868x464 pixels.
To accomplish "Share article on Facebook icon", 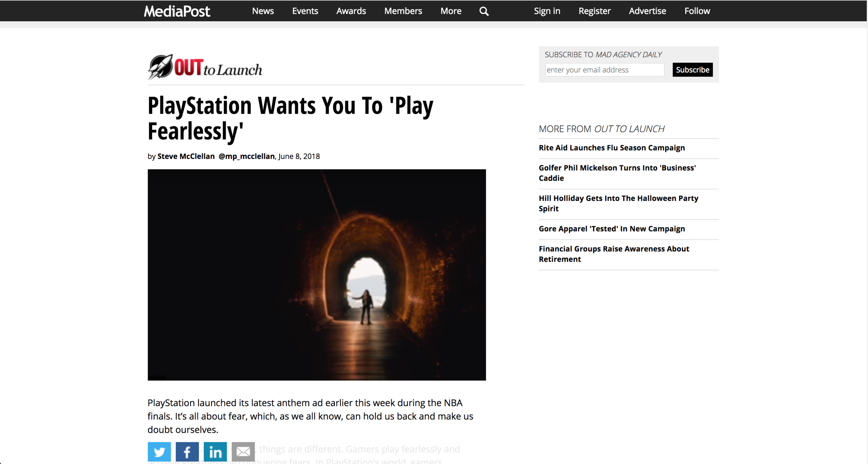I will click(x=187, y=451).
